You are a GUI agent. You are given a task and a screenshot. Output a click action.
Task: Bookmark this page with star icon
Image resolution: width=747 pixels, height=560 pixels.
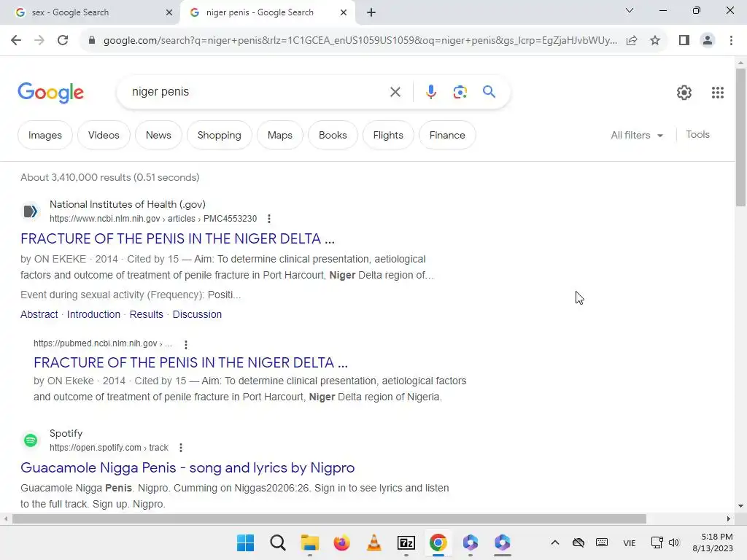click(x=655, y=41)
